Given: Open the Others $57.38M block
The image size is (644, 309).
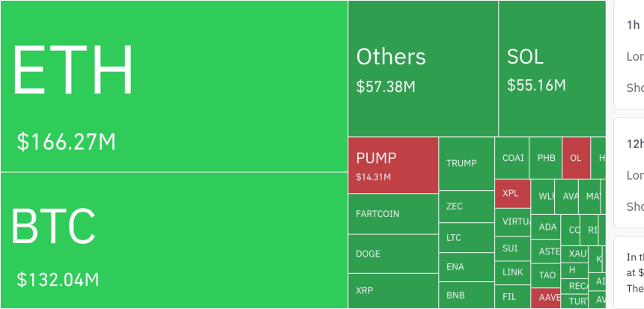Looking at the screenshot, I should coord(423,69).
